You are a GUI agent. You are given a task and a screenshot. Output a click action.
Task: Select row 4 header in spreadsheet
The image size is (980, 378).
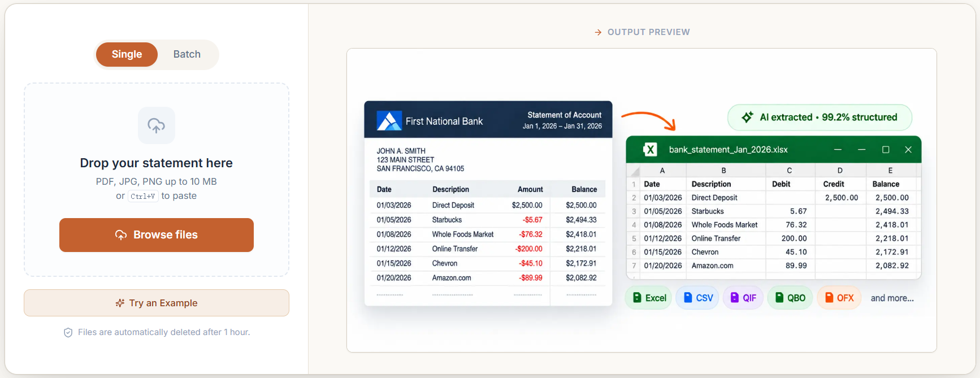(634, 225)
